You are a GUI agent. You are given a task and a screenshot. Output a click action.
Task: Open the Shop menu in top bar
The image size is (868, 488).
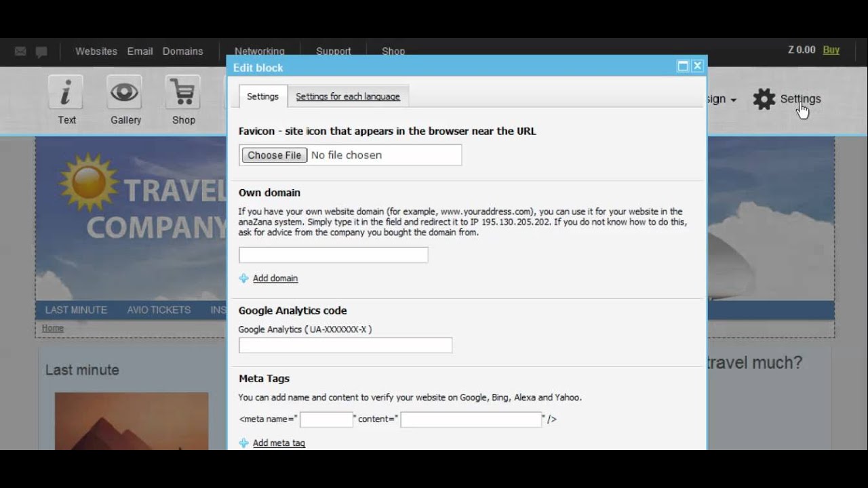coord(393,51)
